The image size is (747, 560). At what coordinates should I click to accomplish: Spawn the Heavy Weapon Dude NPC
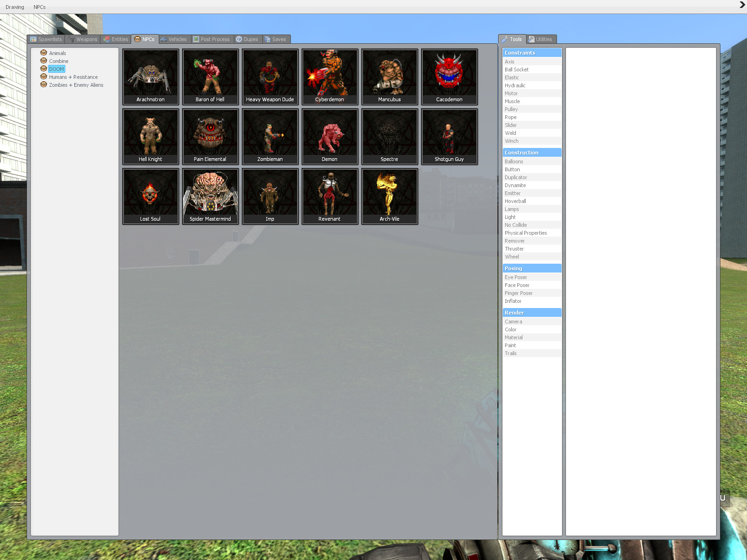pyautogui.click(x=270, y=77)
